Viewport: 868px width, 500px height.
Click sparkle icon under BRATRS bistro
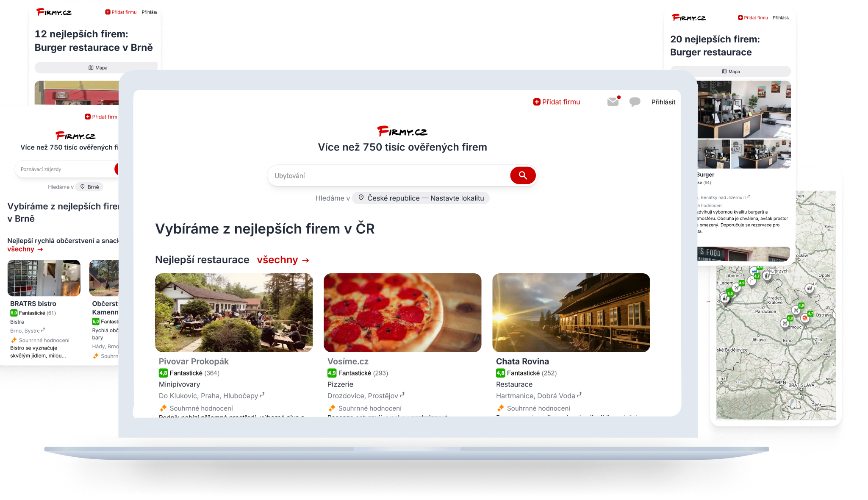[14, 340]
